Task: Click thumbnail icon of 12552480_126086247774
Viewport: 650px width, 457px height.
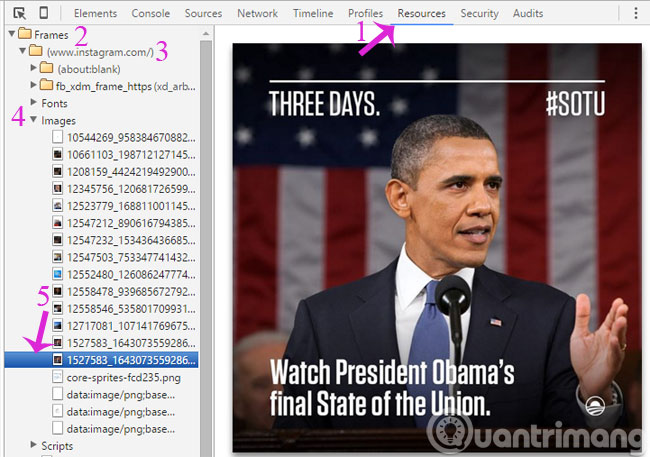Action: pyautogui.click(x=58, y=274)
